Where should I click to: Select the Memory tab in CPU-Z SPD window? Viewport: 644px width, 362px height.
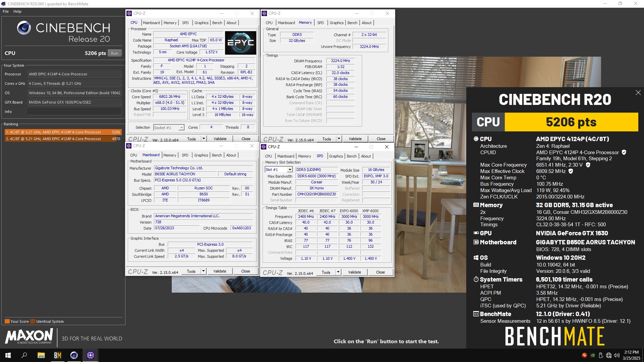[305, 156]
